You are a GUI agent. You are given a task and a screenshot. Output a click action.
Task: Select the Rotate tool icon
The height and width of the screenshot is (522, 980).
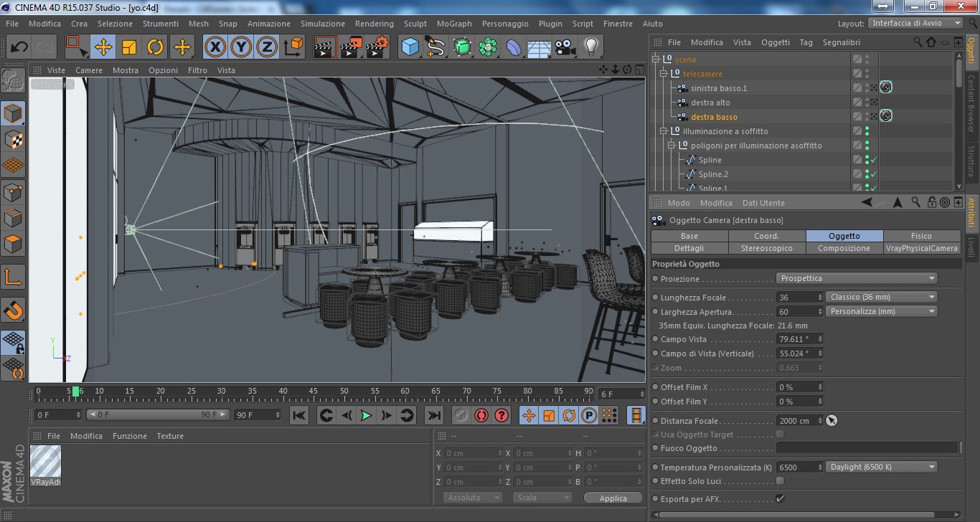pos(155,47)
